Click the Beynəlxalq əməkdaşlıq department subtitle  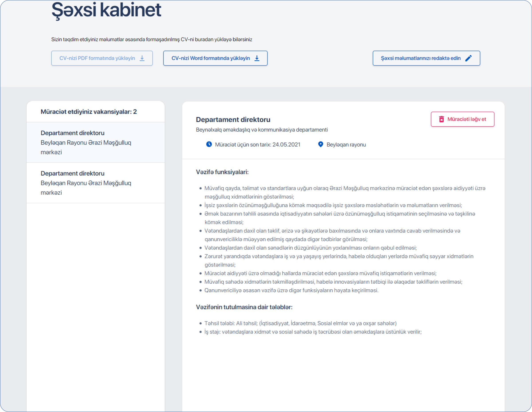click(x=262, y=130)
